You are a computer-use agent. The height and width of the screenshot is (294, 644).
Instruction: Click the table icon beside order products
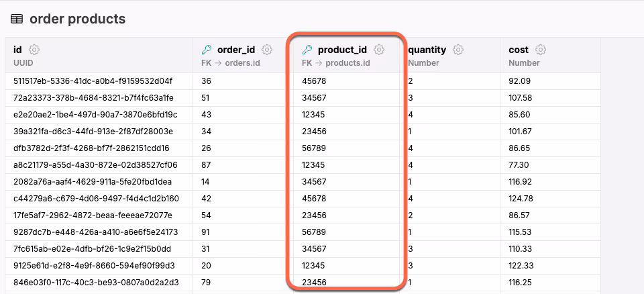coord(16,19)
